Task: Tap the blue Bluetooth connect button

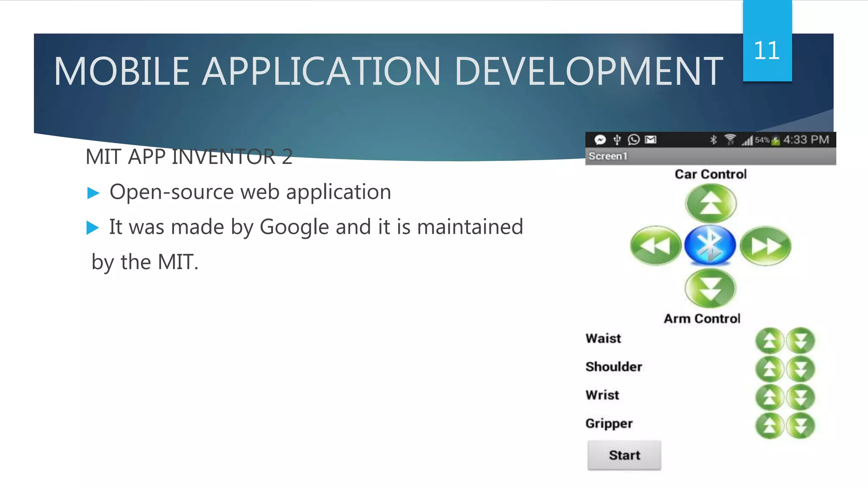Action: click(710, 245)
